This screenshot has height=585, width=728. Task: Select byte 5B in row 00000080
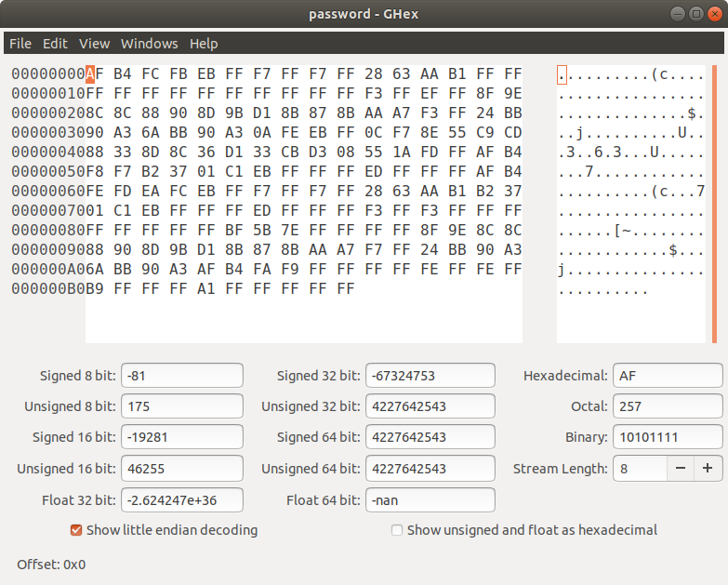tap(262, 230)
